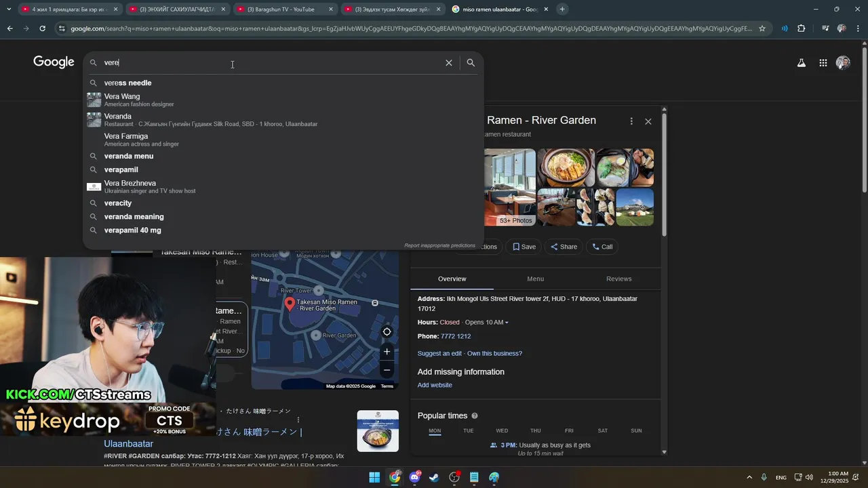Image resolution: width=868 pixels, height=488 pixels.
Task: Select the SUN popular times day
Action: click(636, 430)
